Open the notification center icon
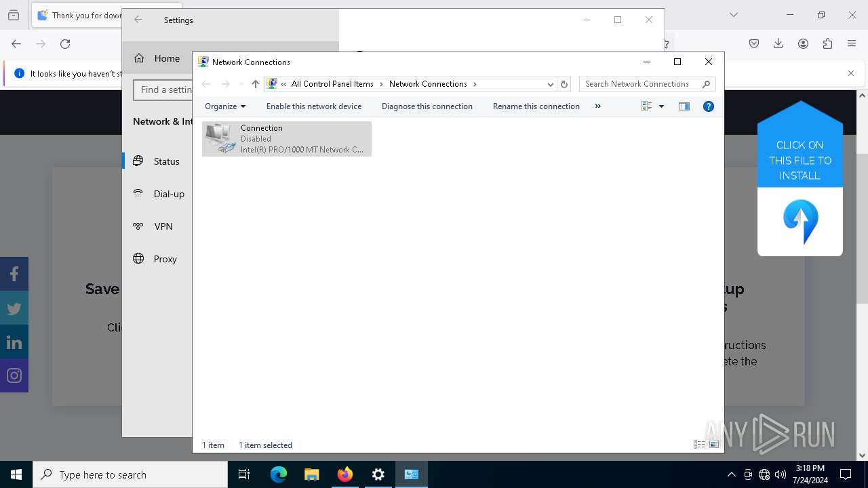868x488 pixels. point(846,474)
